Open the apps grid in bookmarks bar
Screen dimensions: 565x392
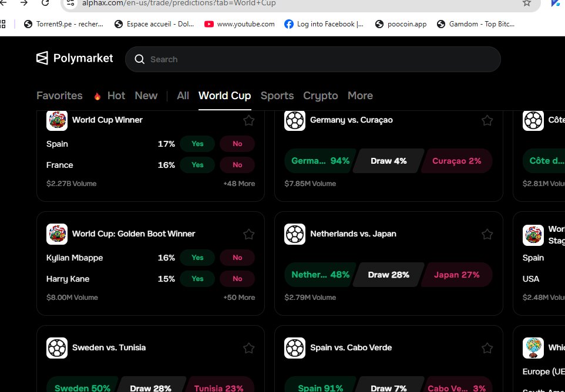pos(3,24)
